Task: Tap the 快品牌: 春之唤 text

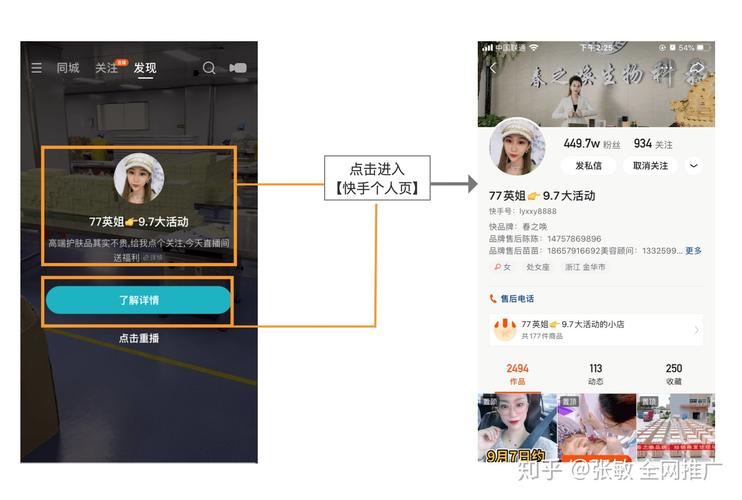Action: 518,226
